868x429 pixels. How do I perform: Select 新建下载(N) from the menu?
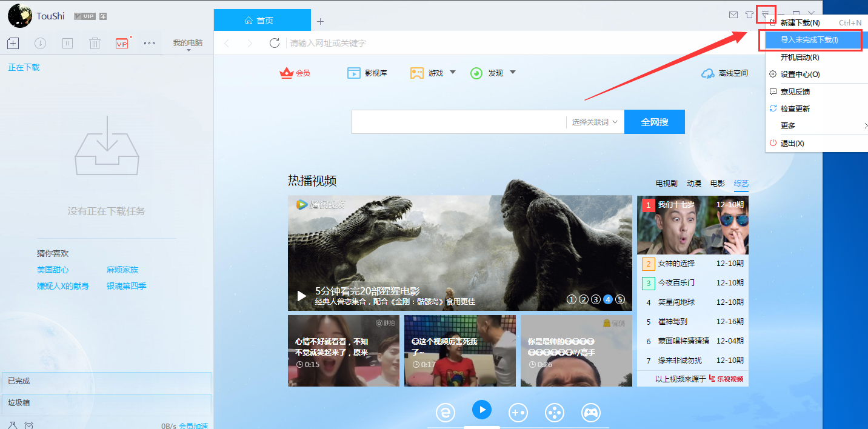[816, 23]
